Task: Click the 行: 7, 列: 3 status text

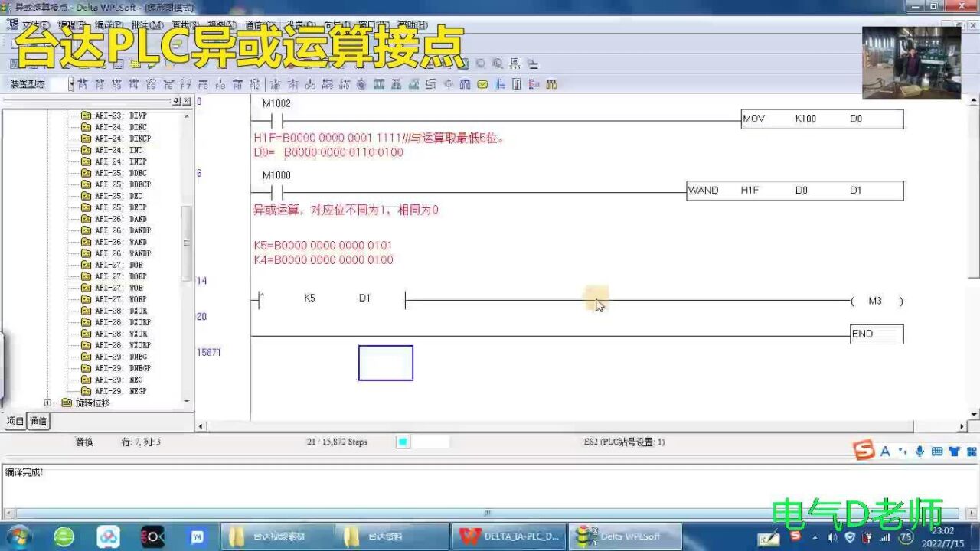Action: coord(141,442)
